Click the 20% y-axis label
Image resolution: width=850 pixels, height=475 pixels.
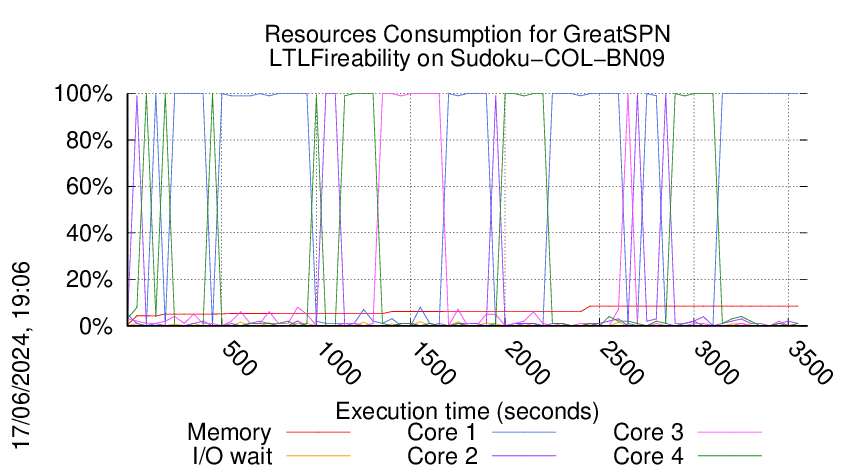coord(89,280)
